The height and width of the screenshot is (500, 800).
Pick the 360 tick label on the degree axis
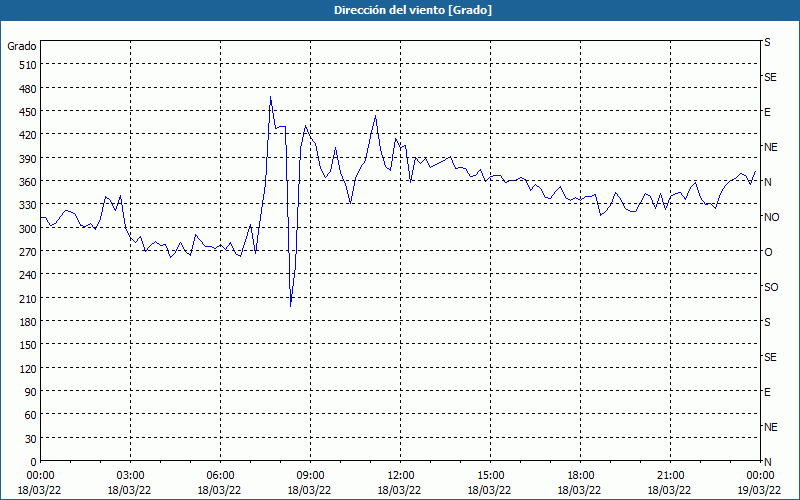[x=29, y=182]
